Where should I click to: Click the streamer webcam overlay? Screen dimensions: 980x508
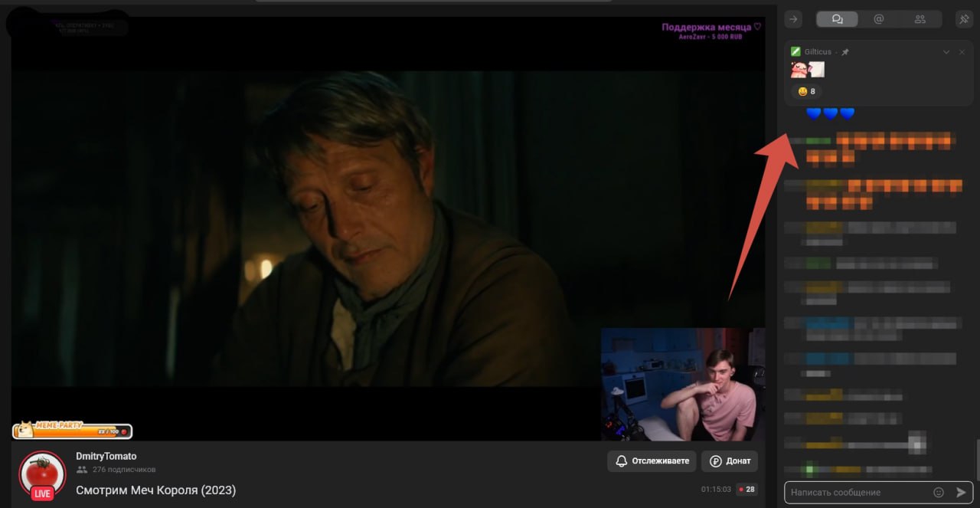[x=683, y=385]
